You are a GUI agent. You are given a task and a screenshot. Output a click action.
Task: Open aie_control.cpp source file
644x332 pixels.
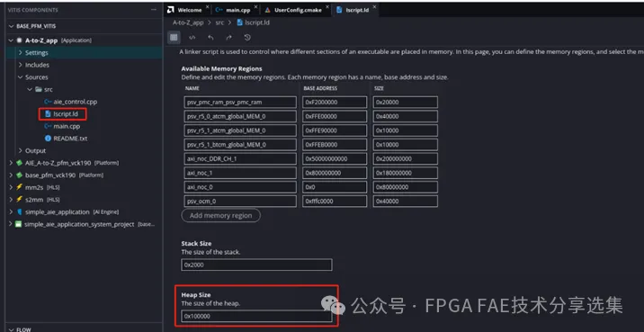click(71, 102)
